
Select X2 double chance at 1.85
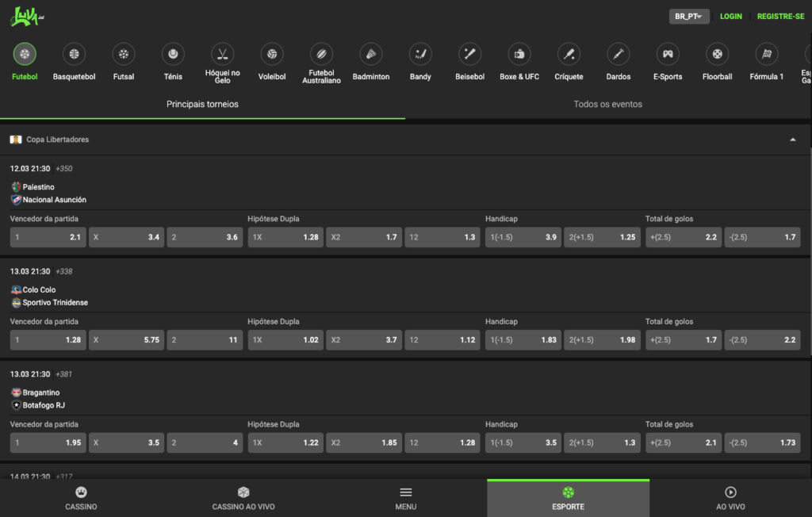click(x=364, y=443)
